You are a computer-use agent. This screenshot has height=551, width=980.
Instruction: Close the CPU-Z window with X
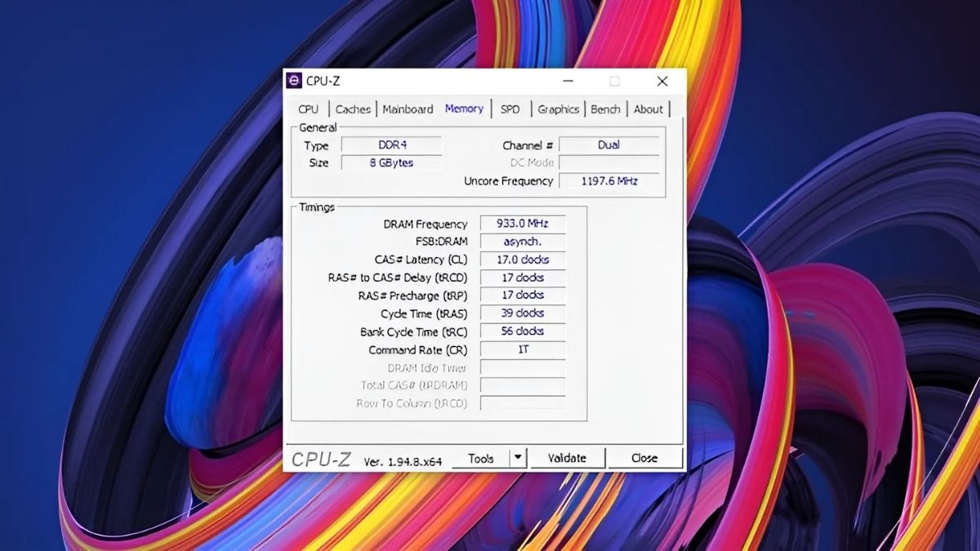(662, 81)
